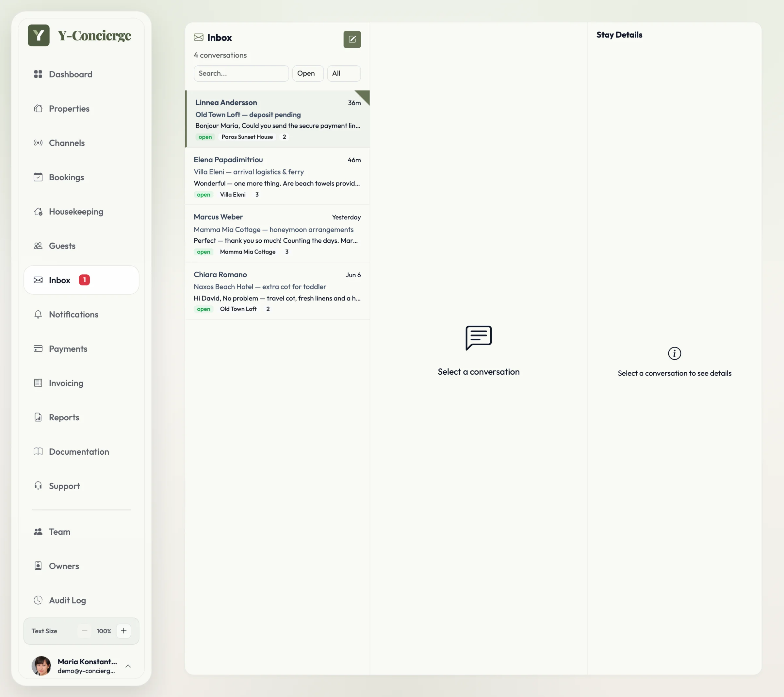The image size is (784, 697).
Task: Go to Payments
Action: (x=81, y=349)
